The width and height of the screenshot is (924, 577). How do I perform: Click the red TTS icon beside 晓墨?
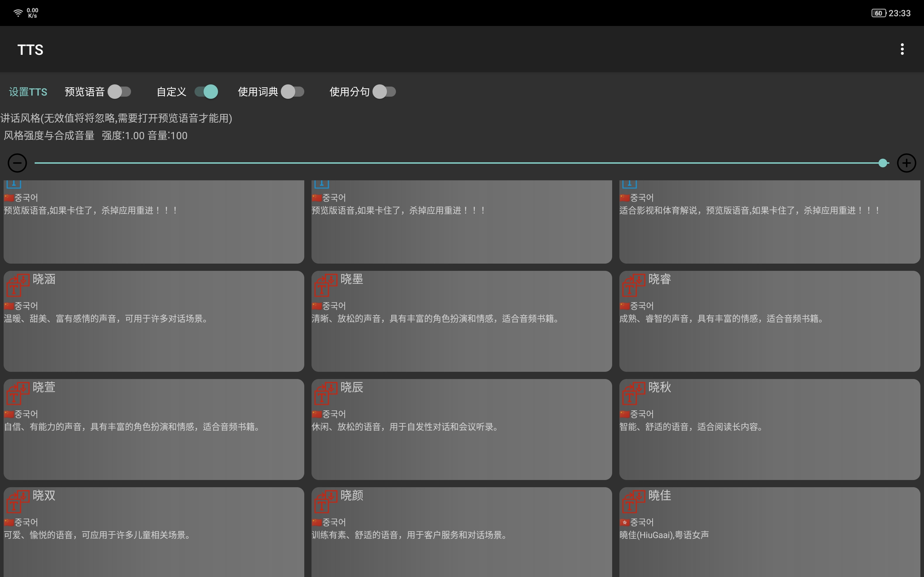325,286
